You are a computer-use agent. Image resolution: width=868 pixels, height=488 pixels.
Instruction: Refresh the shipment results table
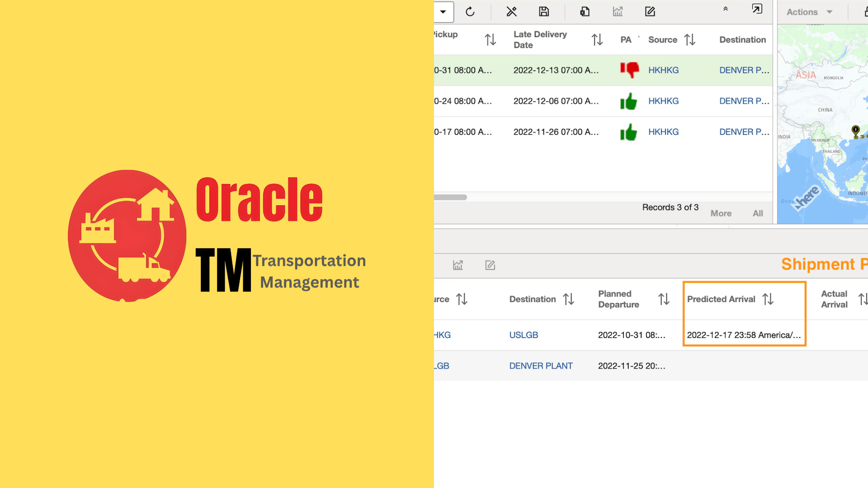(470, 12)
